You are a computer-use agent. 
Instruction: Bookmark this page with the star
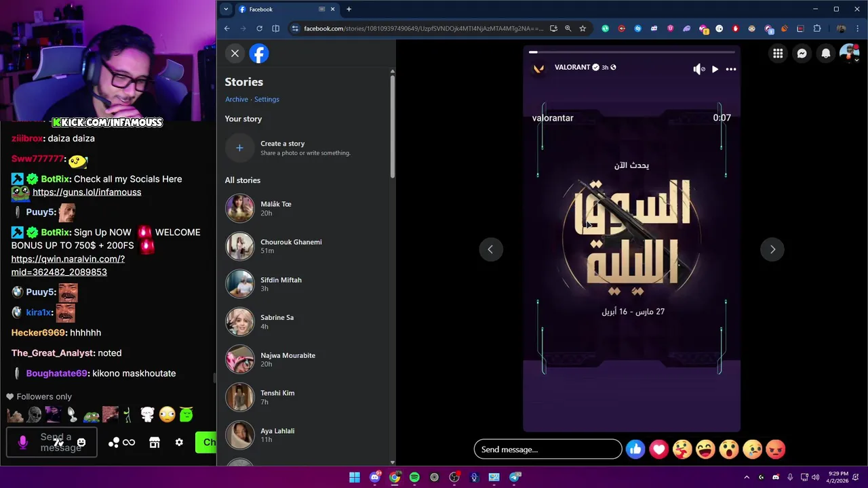pos(582,28)
